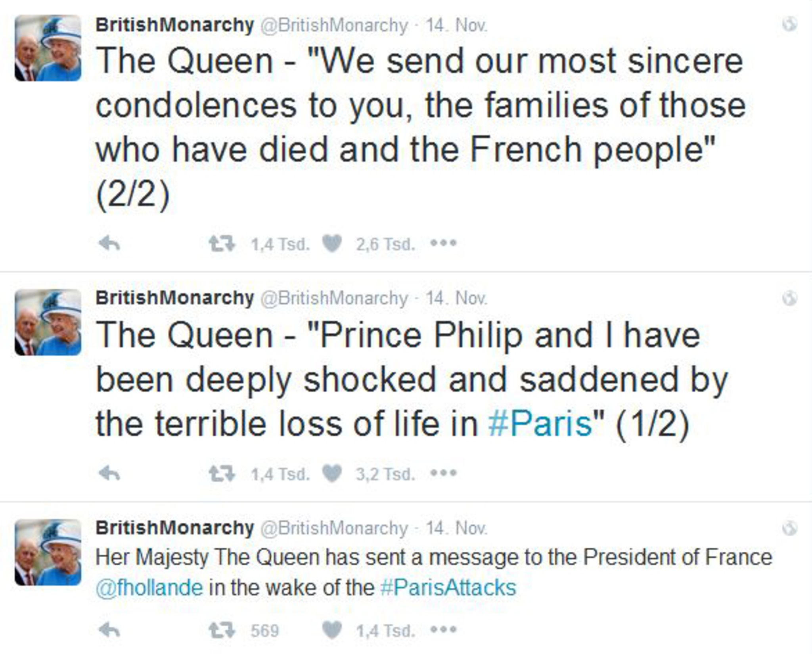Like the President of France message tweet
The width and height of the screenshot is (812, 654).
coord(332,630)
